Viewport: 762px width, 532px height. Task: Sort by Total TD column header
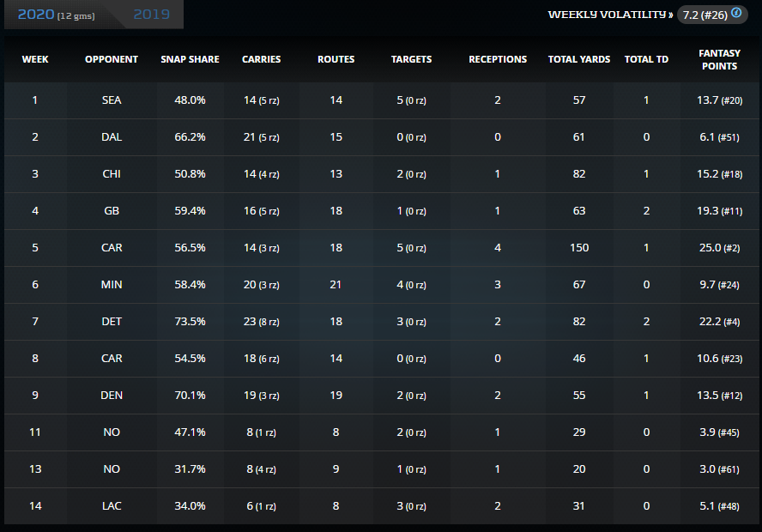[x=646, y=59]
